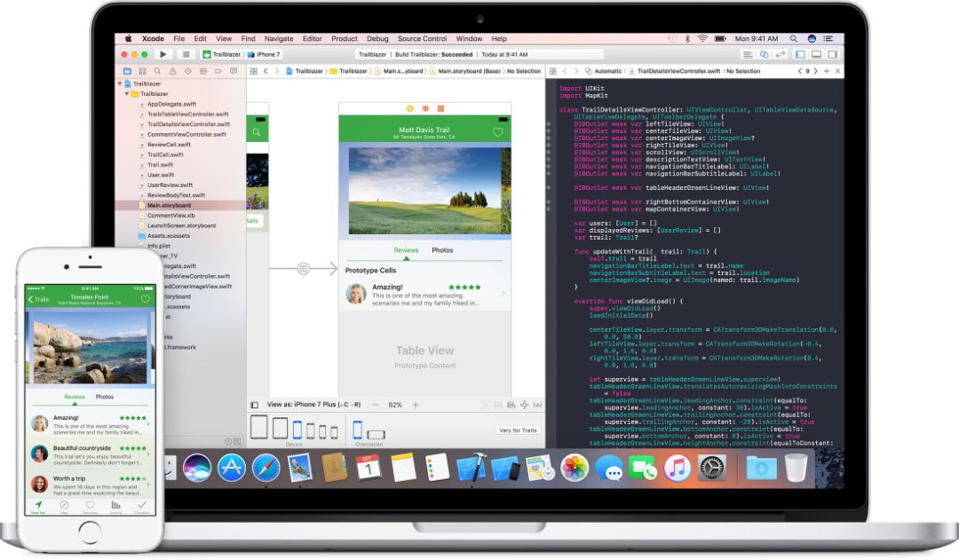Select landscape orientation in device bar

(x=376, y=434)
